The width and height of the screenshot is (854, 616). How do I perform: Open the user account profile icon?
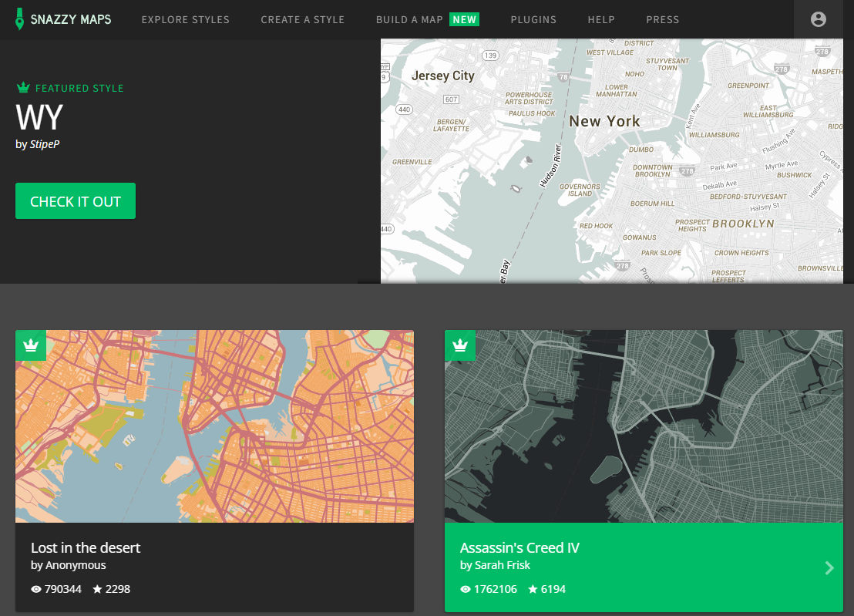[x=818, y=19]
